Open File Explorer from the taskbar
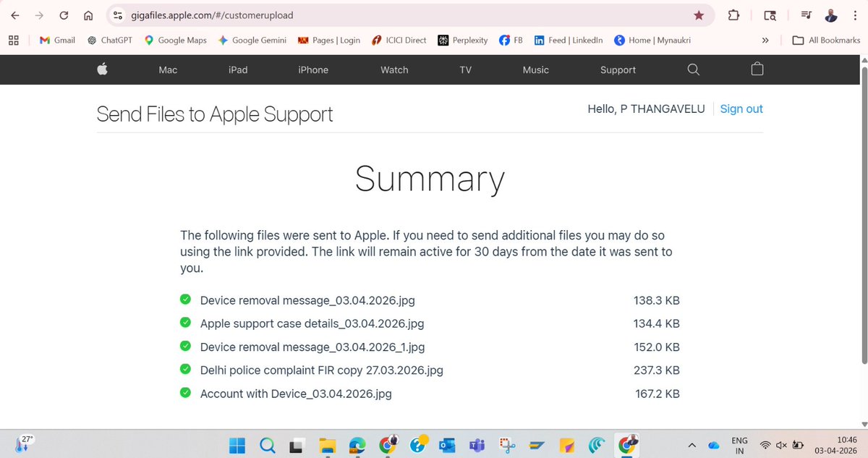The height and width of the screenshot is (458, 868). pyautogui.click(x=327, y=444)
